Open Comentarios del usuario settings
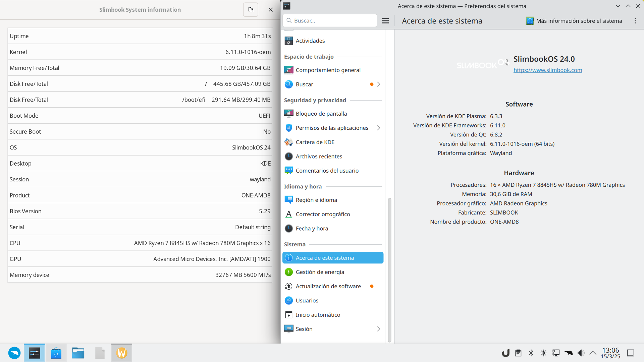The width and height of the screenshot is (644, 362). [x=333, y=171]
